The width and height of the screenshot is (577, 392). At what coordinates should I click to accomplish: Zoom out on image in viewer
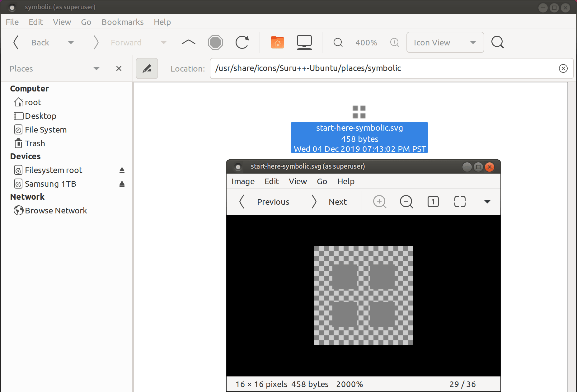point(406,202)
